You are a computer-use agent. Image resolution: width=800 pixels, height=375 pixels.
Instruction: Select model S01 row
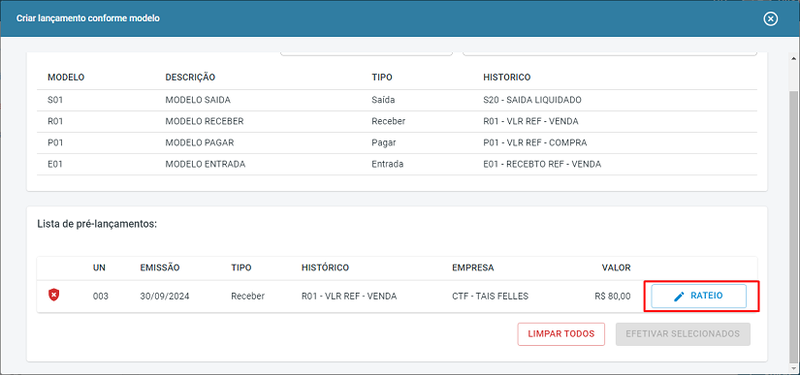pyautogui.click(x=397, y=101)
